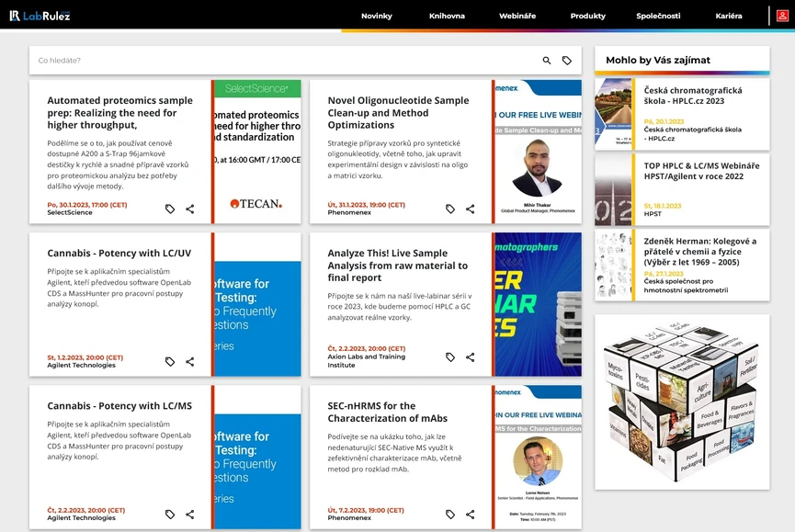
Task: Share the Analyze This! Live Sample webinar
Action: pos(470,357)
